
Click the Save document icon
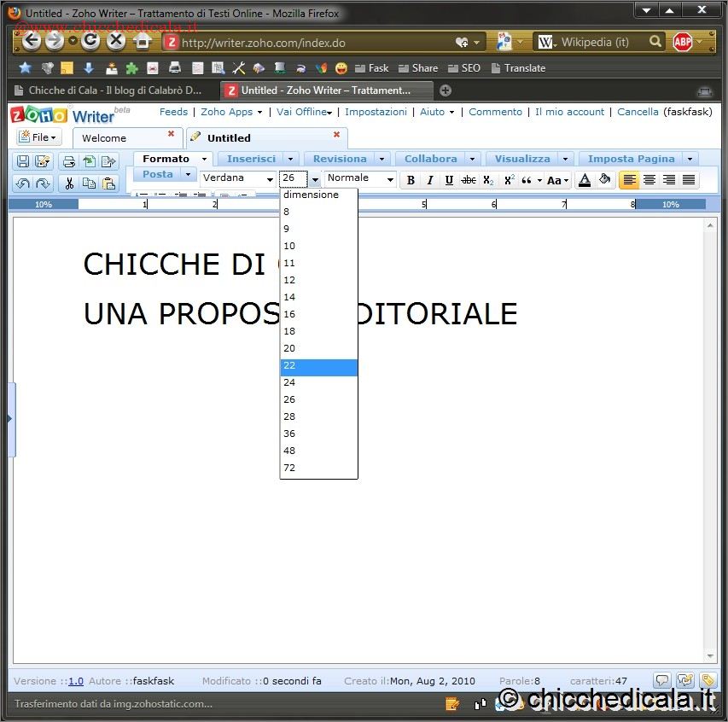tap(23, 161)
